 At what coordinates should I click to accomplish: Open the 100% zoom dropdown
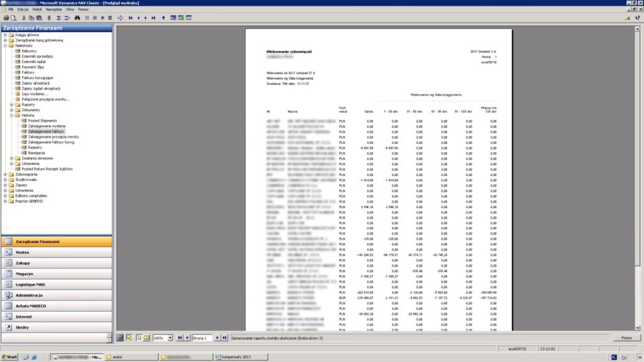tap(170, 338)
